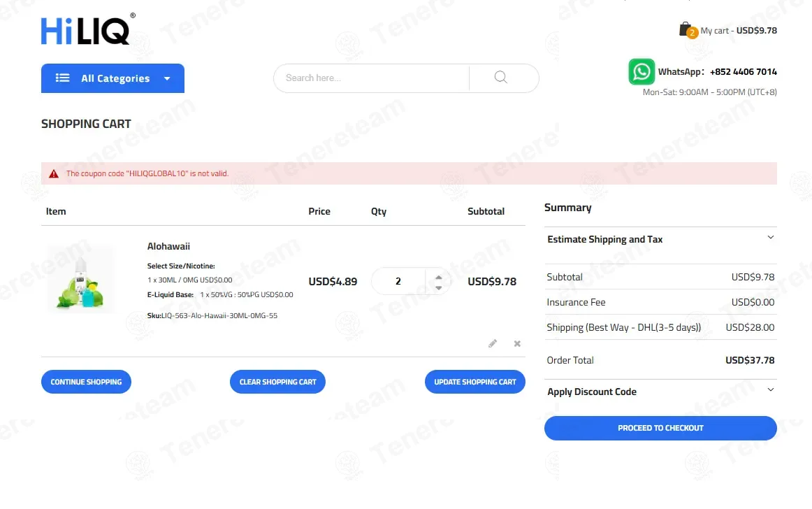Open the Alohawaii product thumbnail

click(x=80, y=278)
